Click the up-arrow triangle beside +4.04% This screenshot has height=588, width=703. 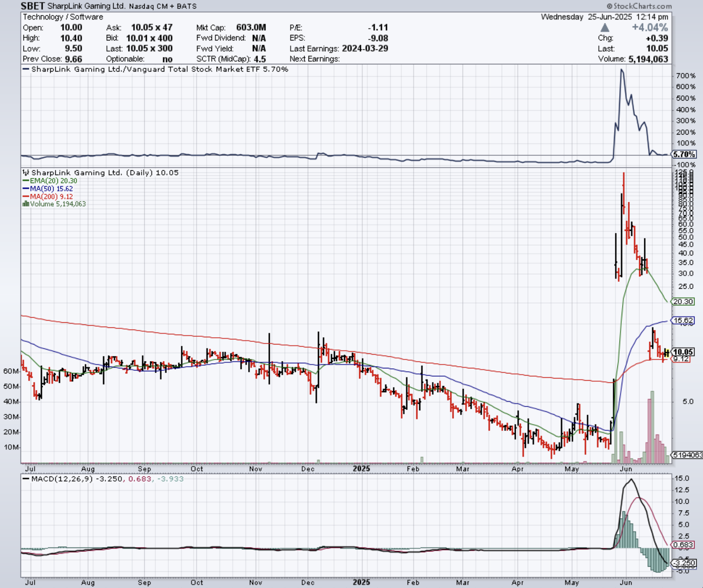tap(605, 28)
